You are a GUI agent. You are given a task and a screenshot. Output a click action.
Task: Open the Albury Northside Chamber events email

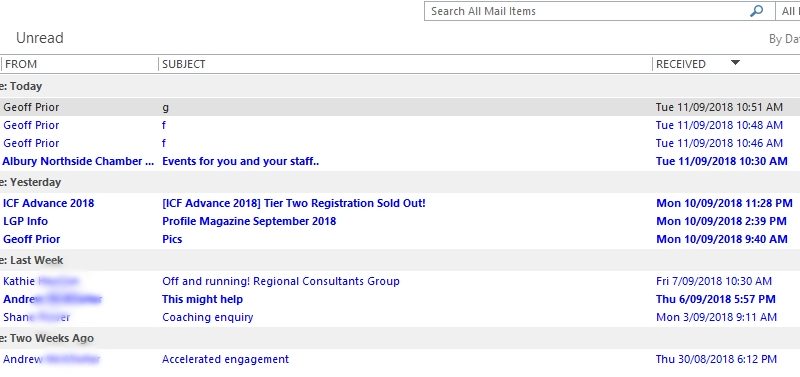pyautogui.click(x=400, y=161)
